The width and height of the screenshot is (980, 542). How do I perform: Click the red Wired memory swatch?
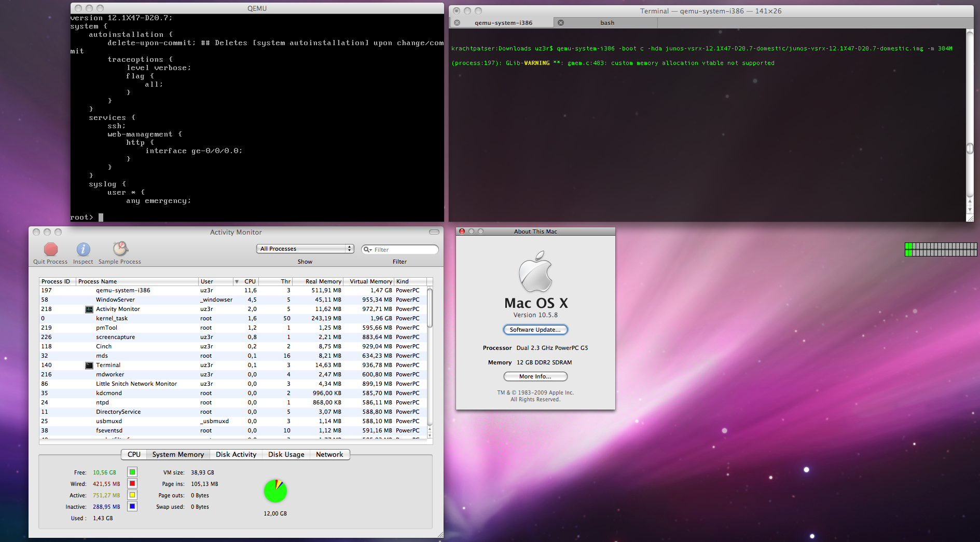(x=132, y=484)
